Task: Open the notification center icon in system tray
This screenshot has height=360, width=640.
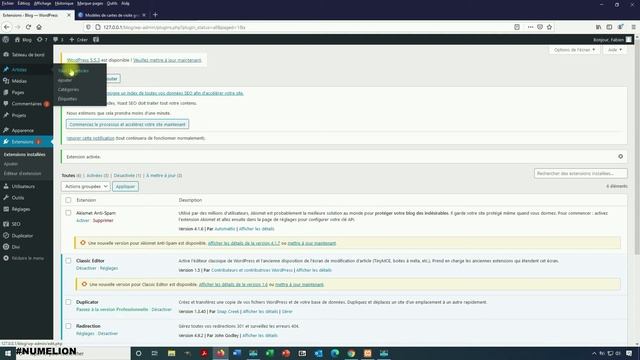Action: [629, 353]
